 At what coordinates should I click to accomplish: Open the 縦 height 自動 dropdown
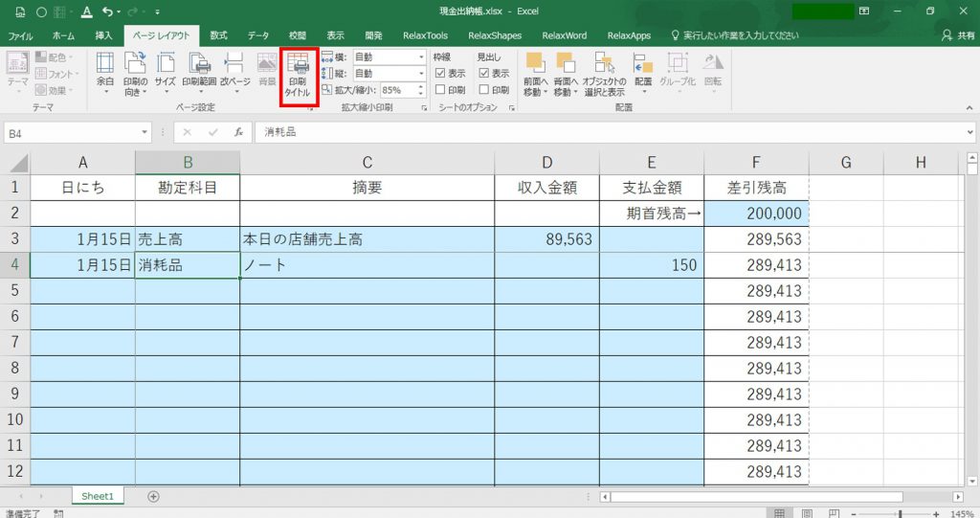(421, 73)
